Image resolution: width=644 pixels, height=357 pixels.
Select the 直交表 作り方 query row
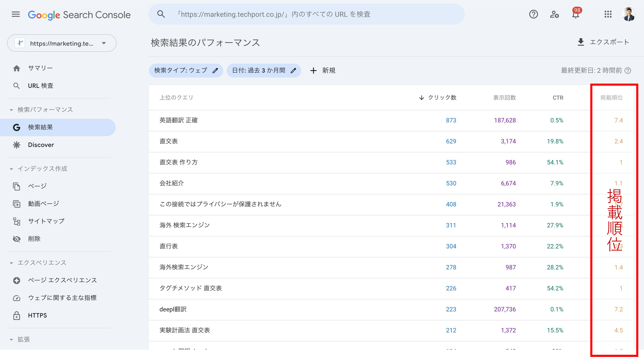[x=391, y=163]
